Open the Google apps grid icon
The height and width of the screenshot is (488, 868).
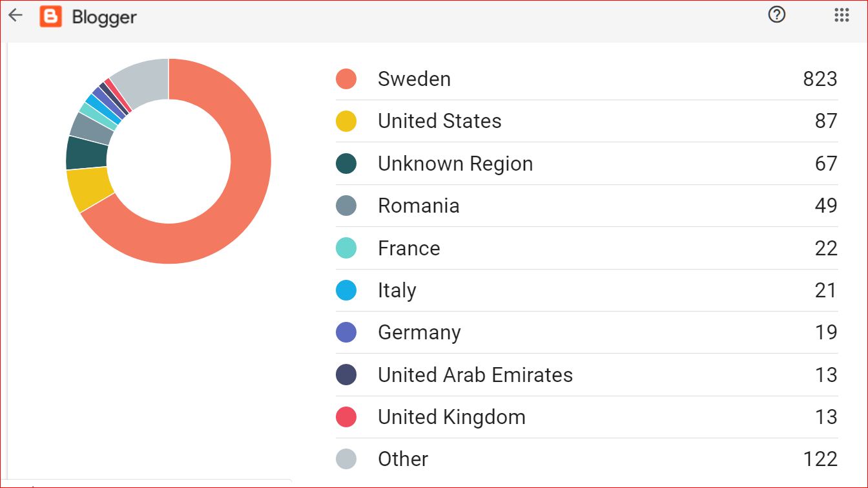coord(842,15)
